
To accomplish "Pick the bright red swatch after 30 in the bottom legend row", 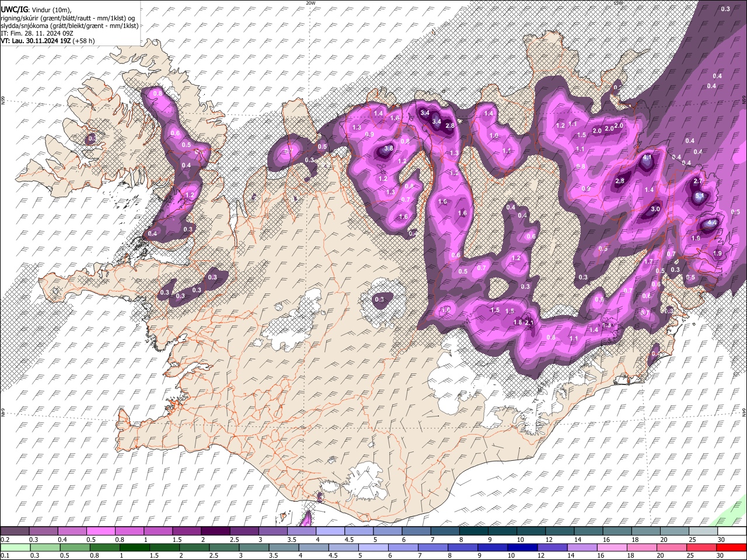I will 731,547.
